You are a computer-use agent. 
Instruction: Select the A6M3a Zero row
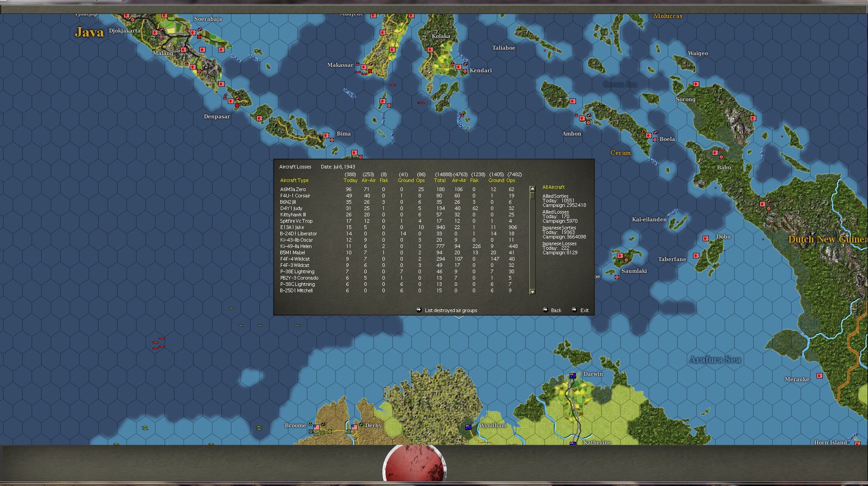pyautogui.click(x=398, y=189)
